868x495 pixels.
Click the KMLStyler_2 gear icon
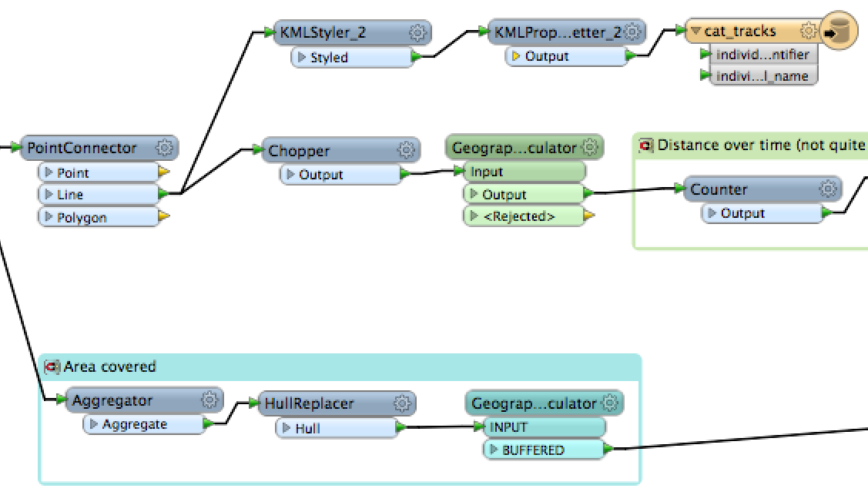pos(418,32)
